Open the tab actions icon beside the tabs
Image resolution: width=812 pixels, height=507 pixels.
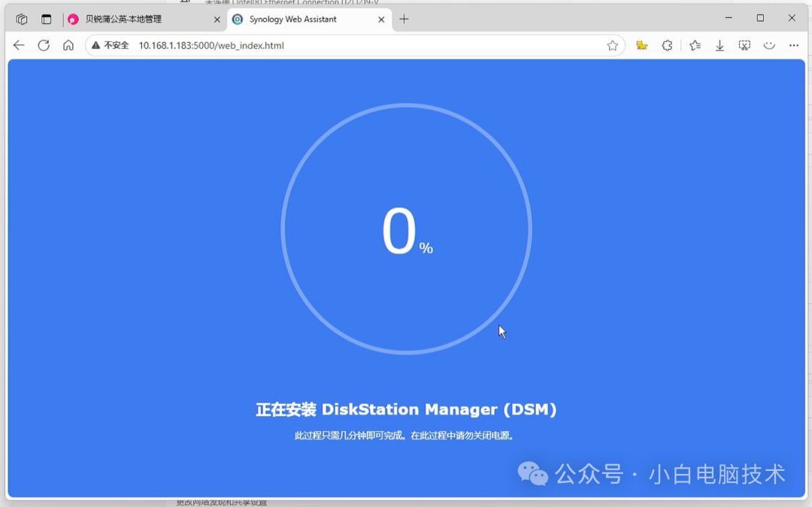[x=47, y=19]
